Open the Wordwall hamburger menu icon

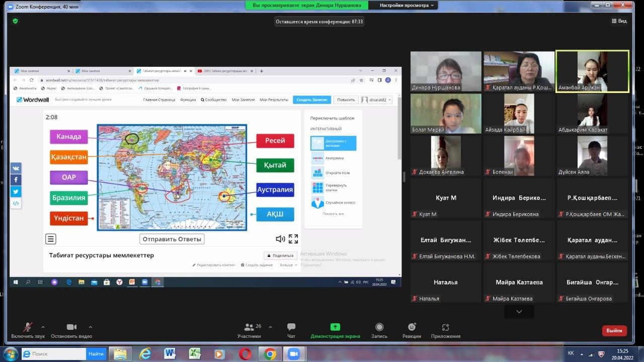click(51, 239)
